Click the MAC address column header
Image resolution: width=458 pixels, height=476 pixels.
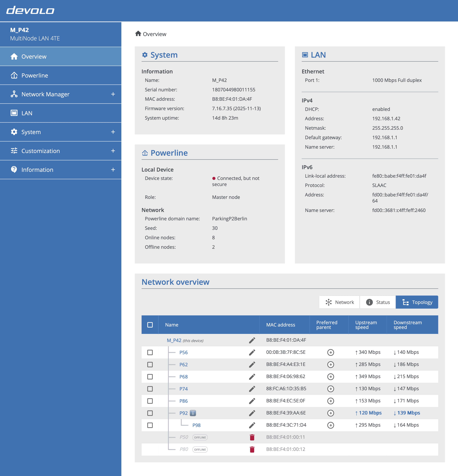280,325
